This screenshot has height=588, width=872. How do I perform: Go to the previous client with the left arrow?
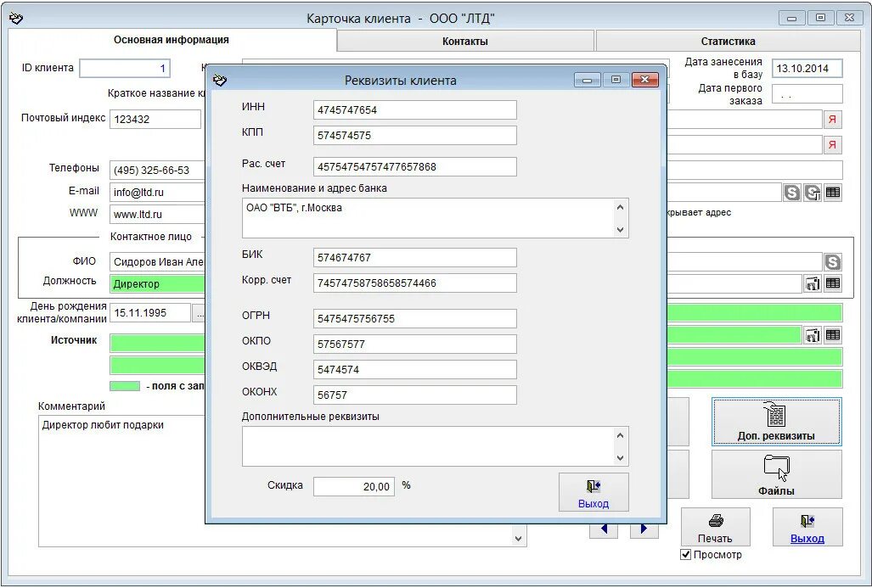(604, 531)
